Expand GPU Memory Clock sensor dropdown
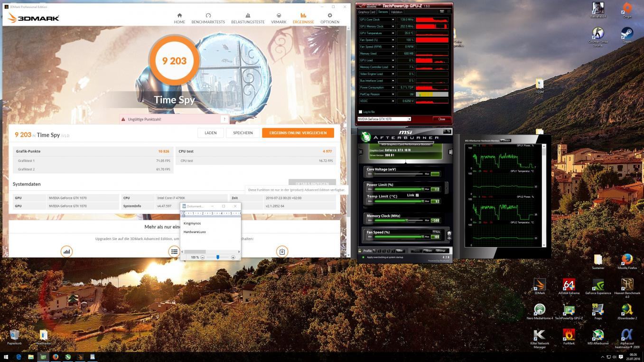Viewport: 644px width, 362px height. coord(392,27)
